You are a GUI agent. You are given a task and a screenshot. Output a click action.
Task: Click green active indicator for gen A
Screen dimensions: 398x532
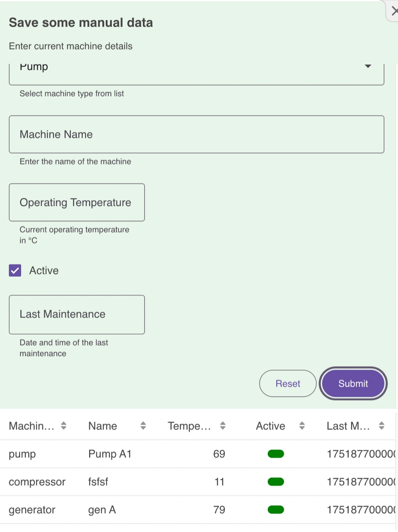click(x=276, y=510)
